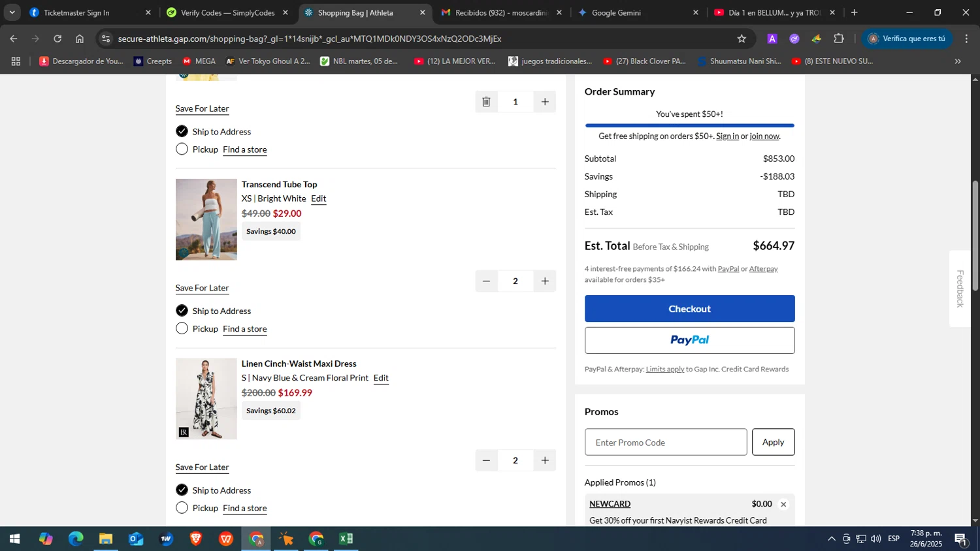
Task: Decrease Linen Cinch-Waist Maxi Dress quantity
Action: point(486,460)
